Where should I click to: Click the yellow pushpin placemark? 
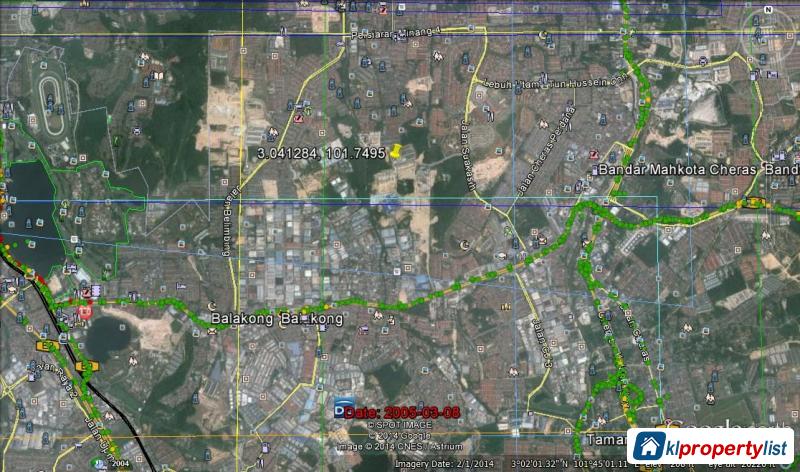(396, 151)
